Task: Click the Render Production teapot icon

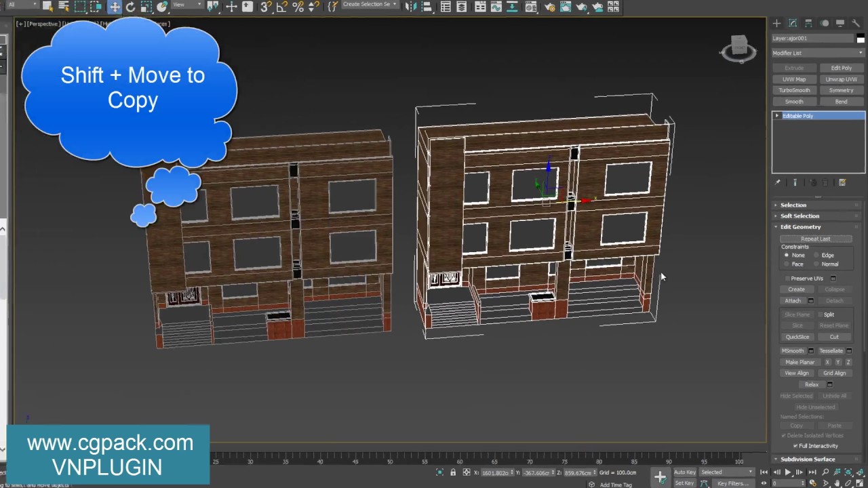Action: point(581,7)
